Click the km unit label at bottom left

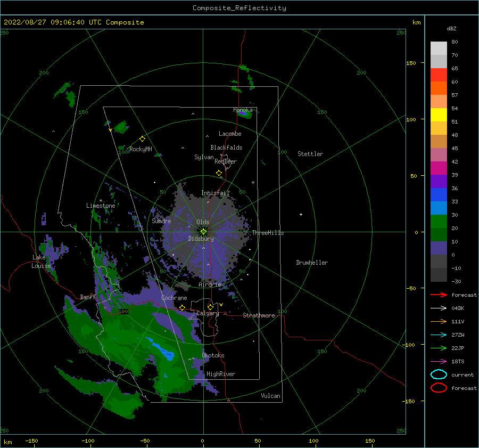click(x=7, y=442)
